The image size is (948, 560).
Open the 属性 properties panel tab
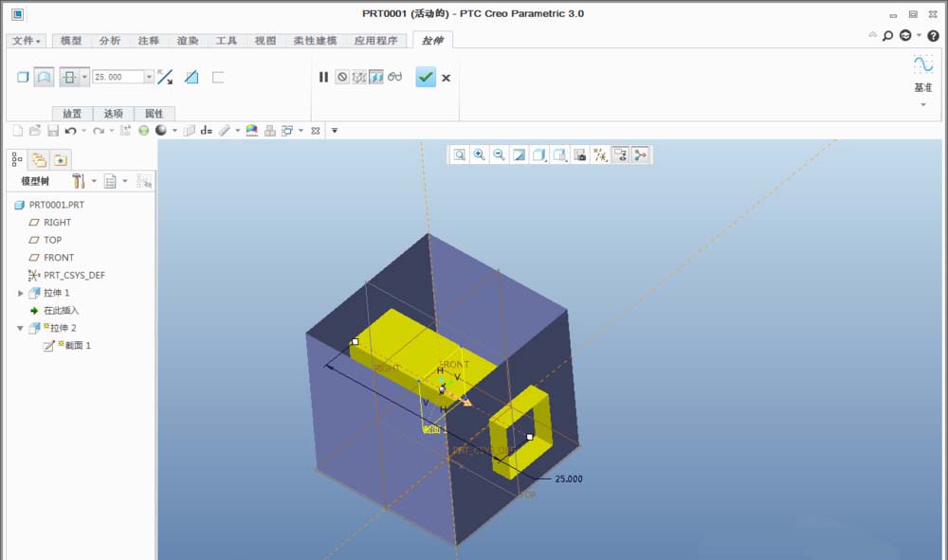(x=155, y=114)
